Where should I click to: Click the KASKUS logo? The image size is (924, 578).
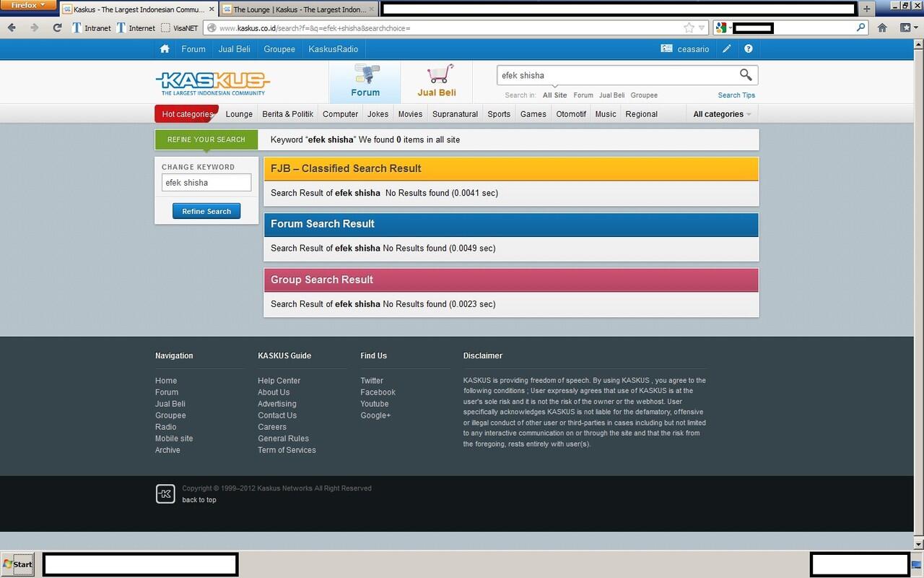tap(213, 83)
